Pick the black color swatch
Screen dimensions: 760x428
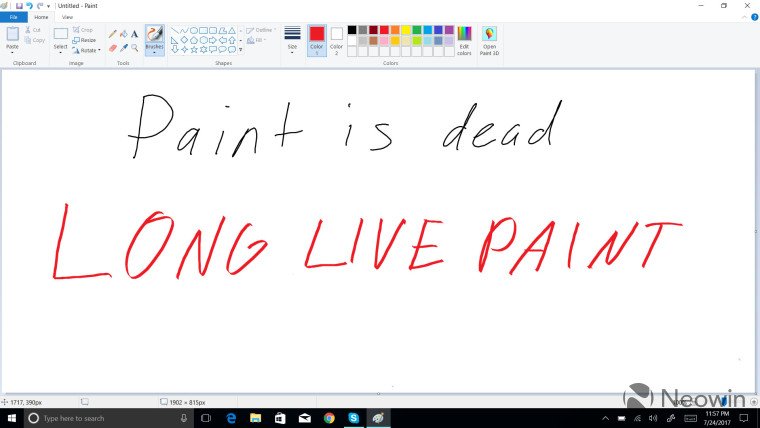352,30
